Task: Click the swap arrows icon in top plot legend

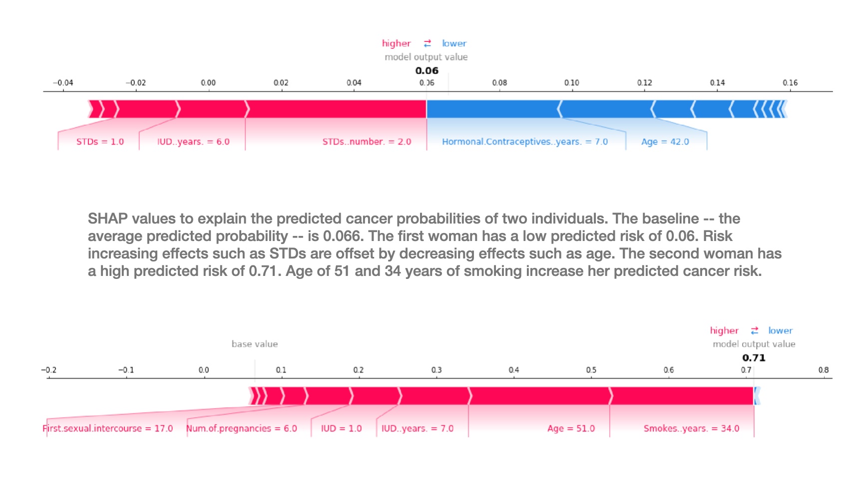Action: (x=427, y=43)
